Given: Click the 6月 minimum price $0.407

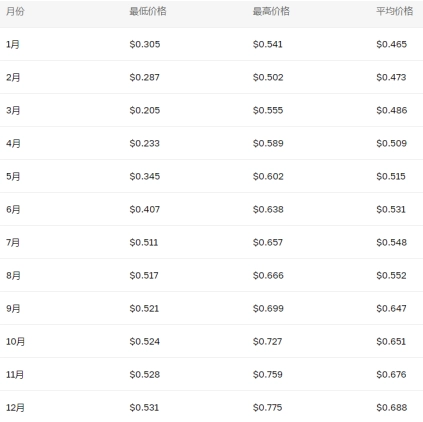Looking at the screenshot, I should [x=145, y=209].
